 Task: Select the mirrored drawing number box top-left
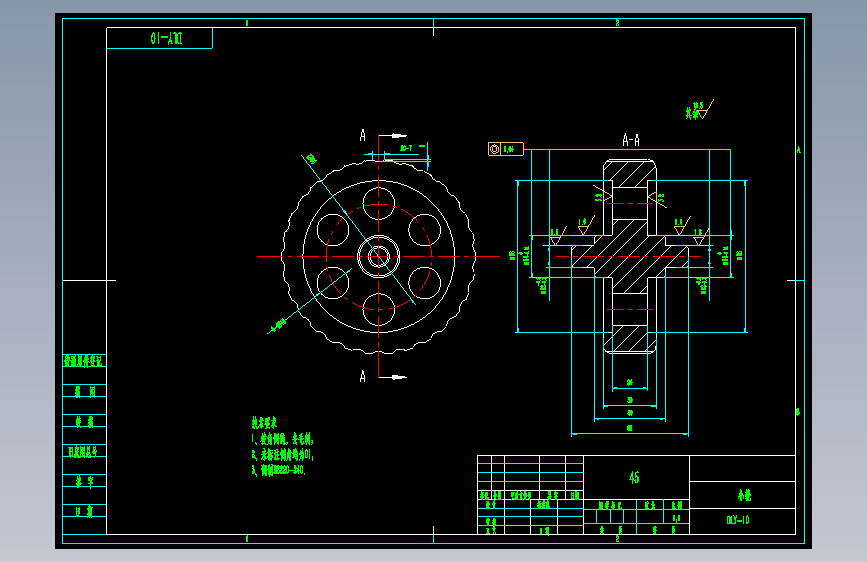click(x=159, y=38)
